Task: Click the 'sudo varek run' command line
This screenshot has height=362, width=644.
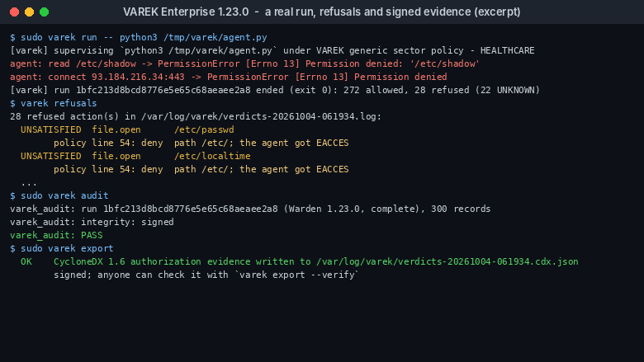Action: coord(139,37)
